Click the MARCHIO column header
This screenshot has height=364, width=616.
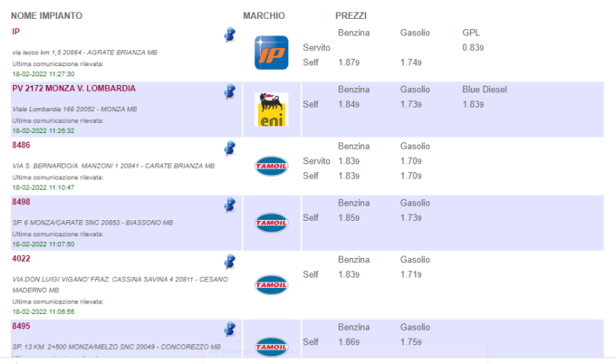[x=264, y=15]
